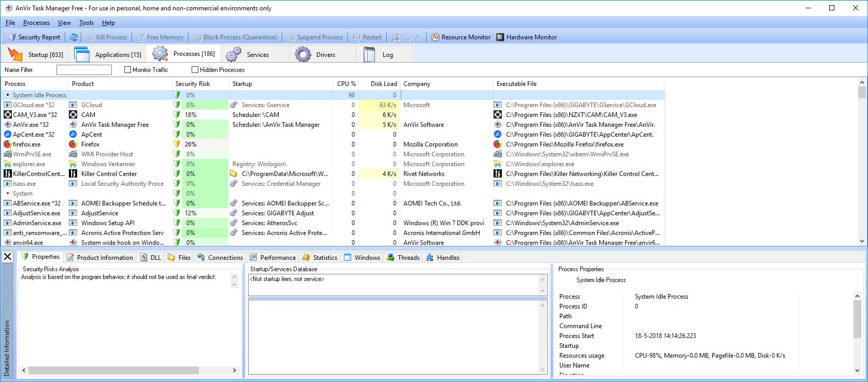
Task: Click the refresh icon next to Security Report
Action: [74, 37]
